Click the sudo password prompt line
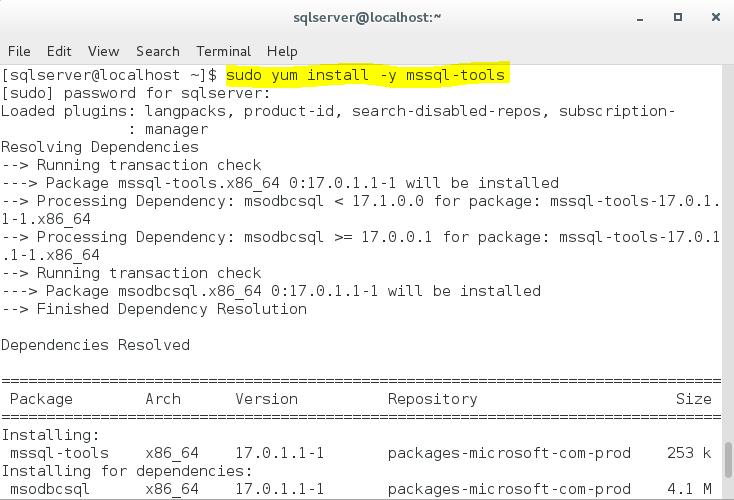 point(136,93)
